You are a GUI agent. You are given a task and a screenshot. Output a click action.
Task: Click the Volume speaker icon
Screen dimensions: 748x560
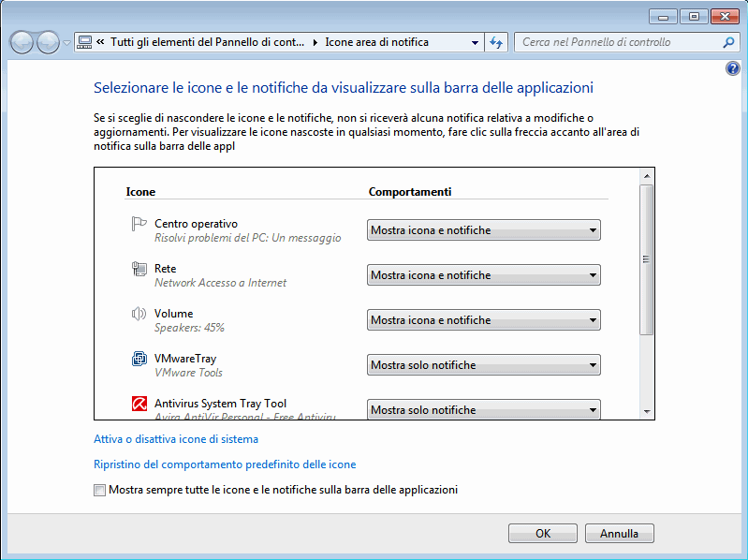click(139, 314)
